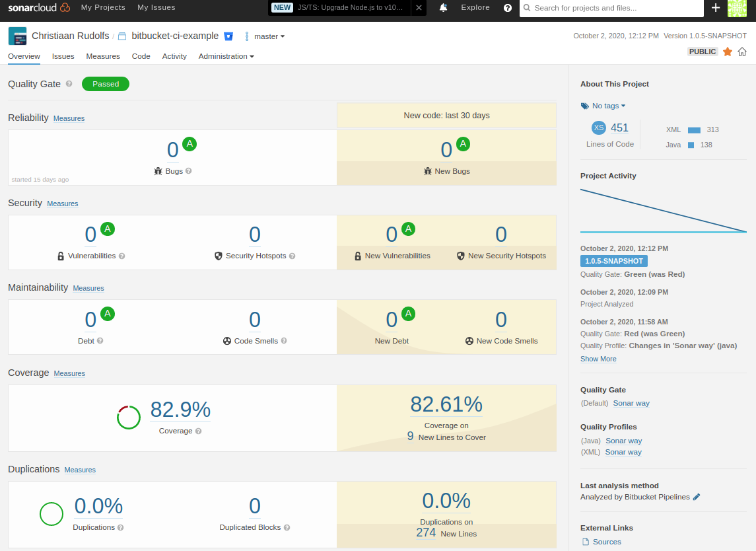
Task: Open the No tags dropdown
Action: coord(609,106)
